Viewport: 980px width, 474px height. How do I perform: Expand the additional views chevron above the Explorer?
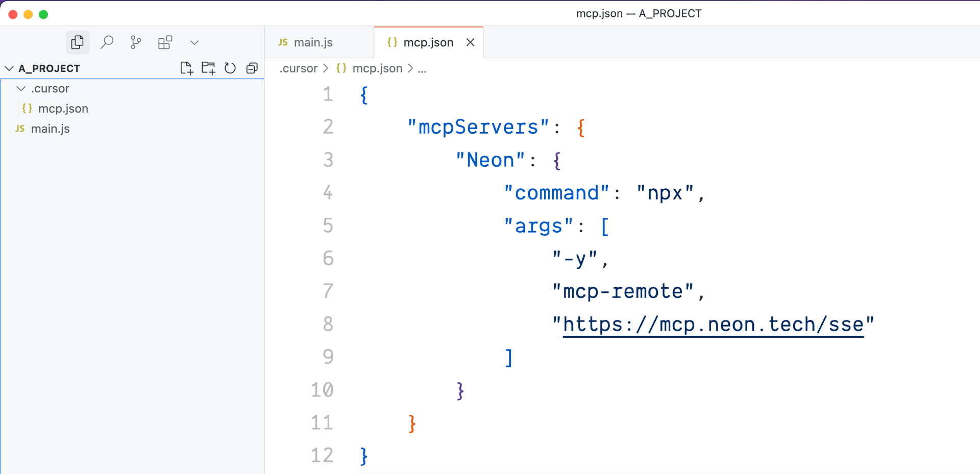point(194,42)
